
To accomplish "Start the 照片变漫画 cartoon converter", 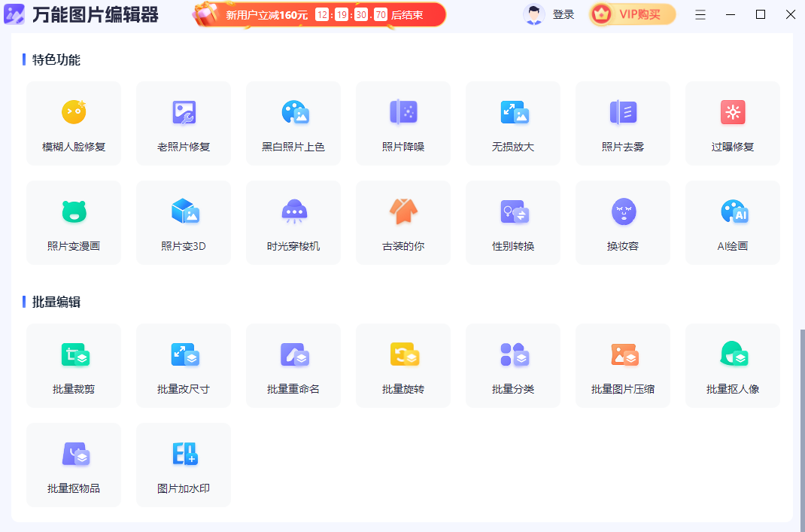I will (74, 222).
